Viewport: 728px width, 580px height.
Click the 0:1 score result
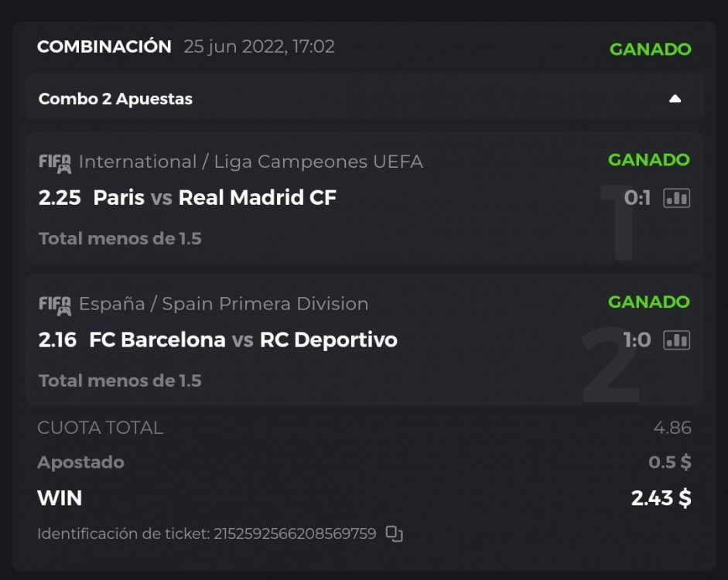coord(637,198)
